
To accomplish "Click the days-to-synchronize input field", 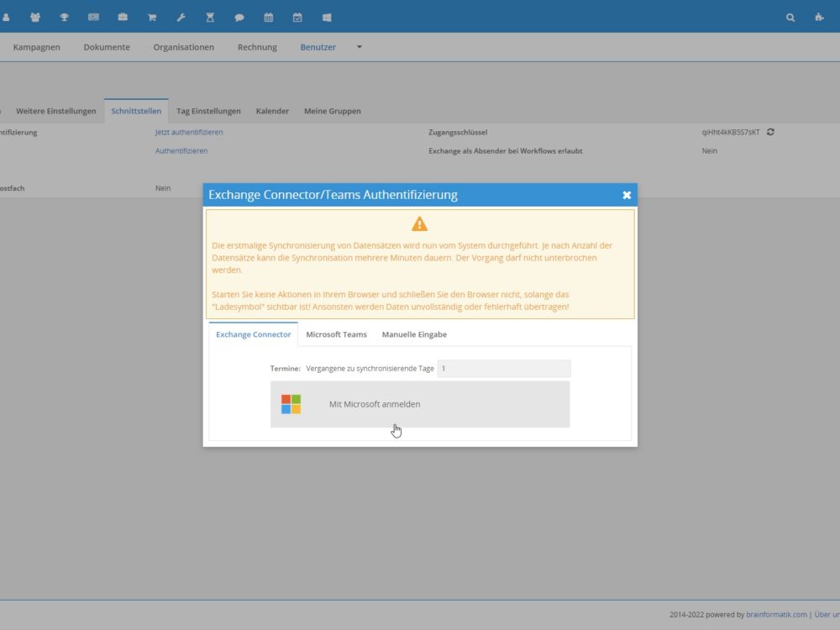I will click(504, 369).
